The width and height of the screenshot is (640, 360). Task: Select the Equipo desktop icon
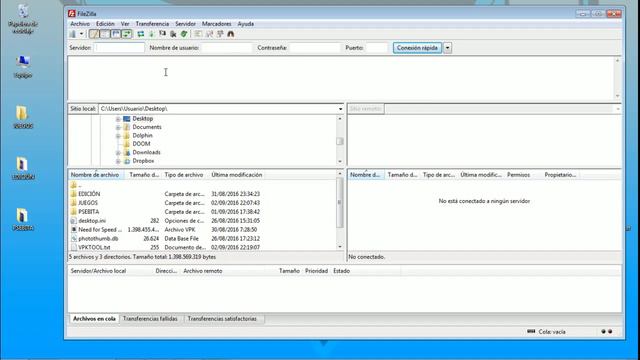tap(23, 67)
